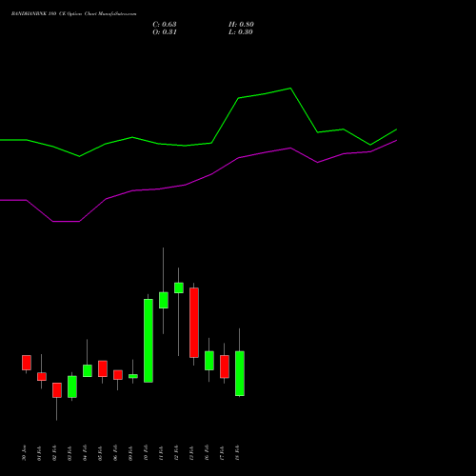The width and height of the screenshot is (476, 476).
Task: Click the 03 Feb date label
Action: 69,453
